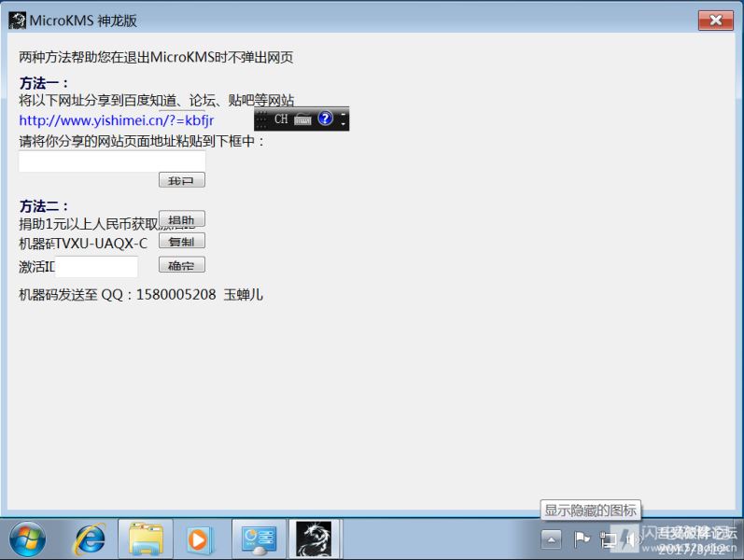Open Windows Explorer folder from the taskbar

click(146, 539)
